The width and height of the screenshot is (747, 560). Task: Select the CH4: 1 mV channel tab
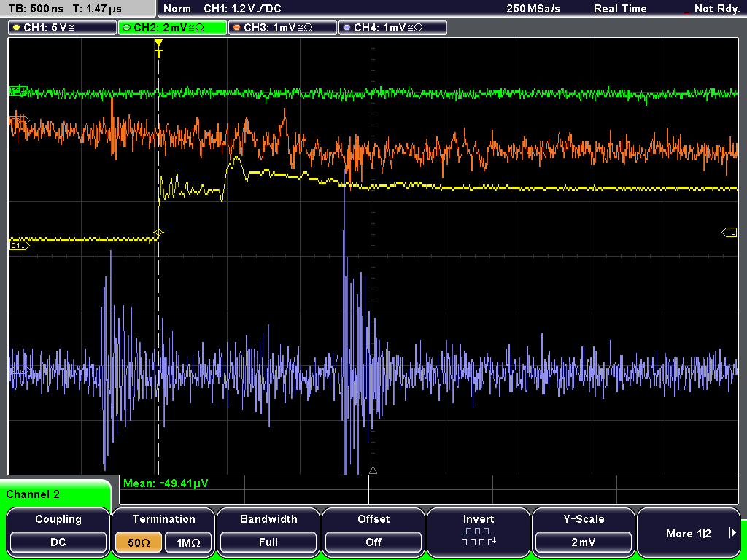click(x=392, y=27)
